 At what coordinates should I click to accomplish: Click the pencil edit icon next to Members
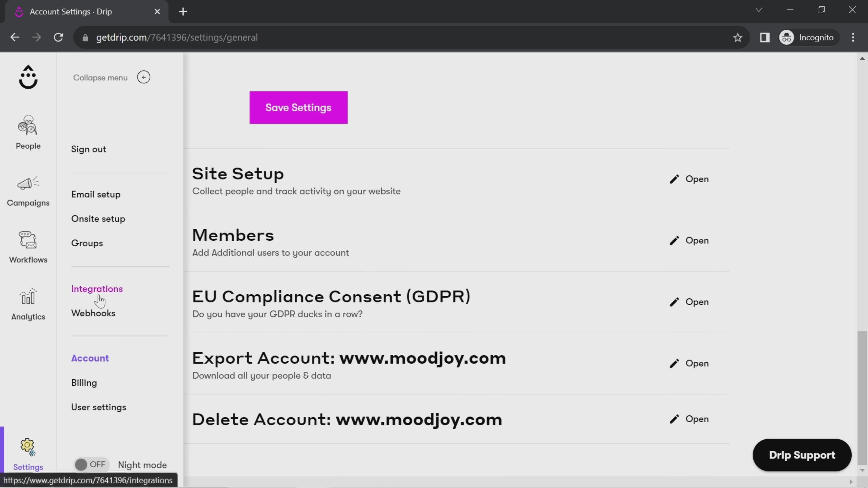[674, 240]
